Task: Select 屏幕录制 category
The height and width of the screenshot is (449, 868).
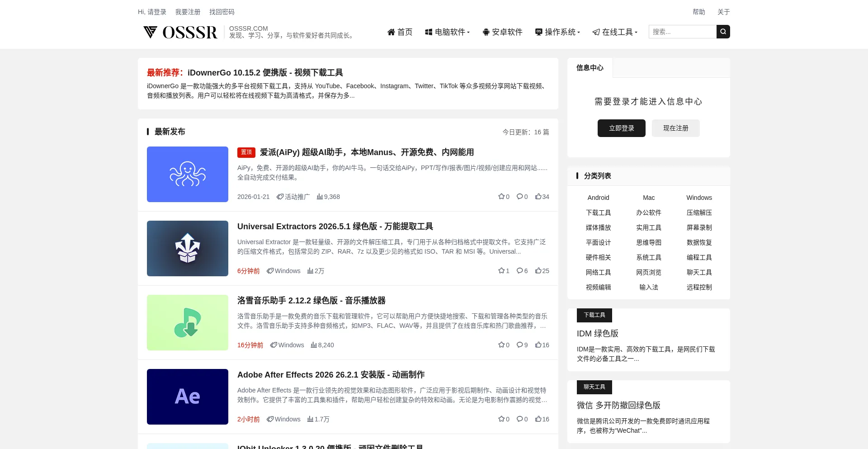Action: 699,227
